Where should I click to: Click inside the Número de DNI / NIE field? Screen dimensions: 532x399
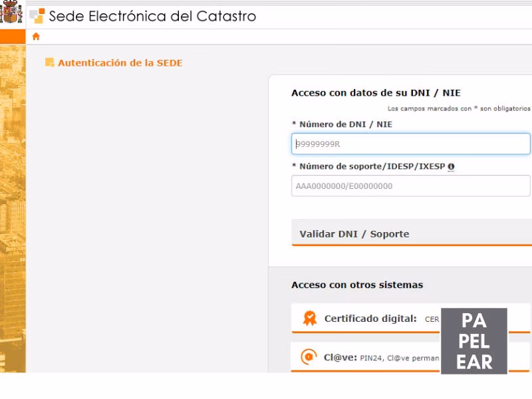[x=410, y=144]
